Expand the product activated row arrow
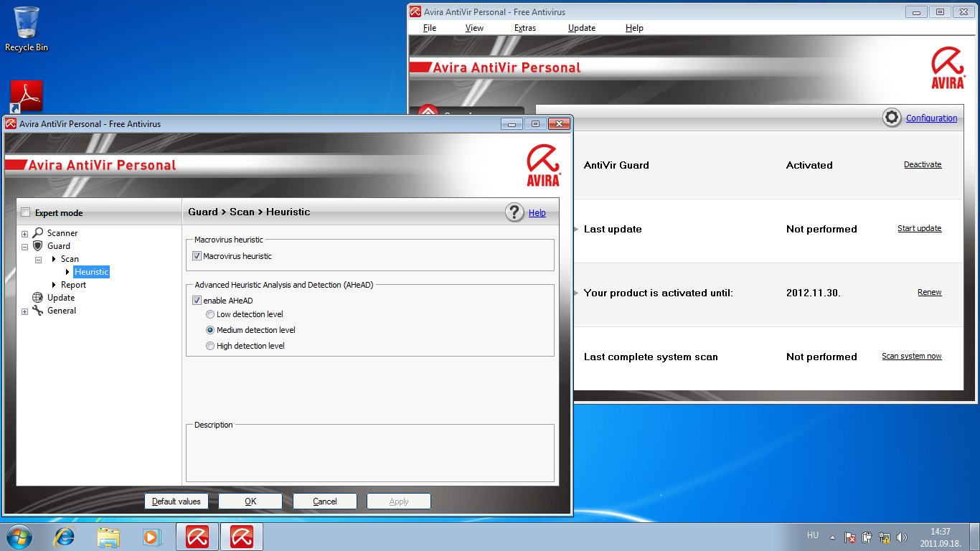Screen dimensions: 980x551 click(x=575, y=293)
